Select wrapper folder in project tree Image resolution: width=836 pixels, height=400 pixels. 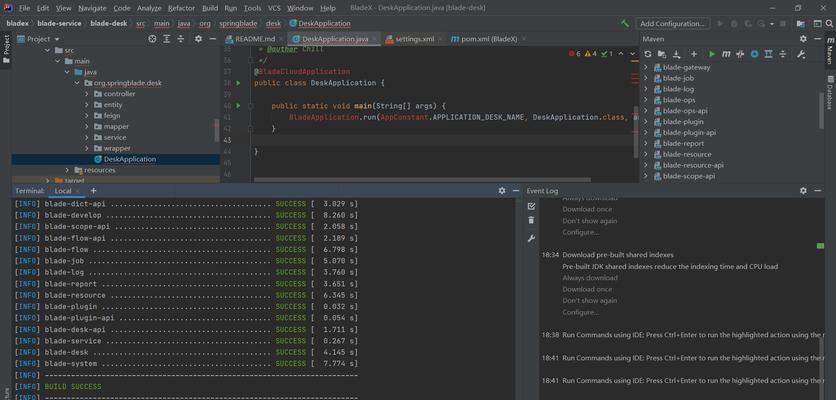[x=116, y=148]
